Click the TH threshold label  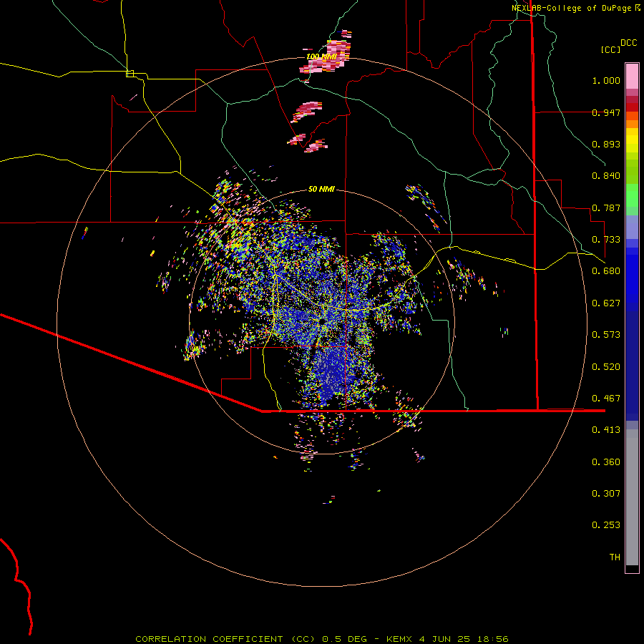pos(615,557)
